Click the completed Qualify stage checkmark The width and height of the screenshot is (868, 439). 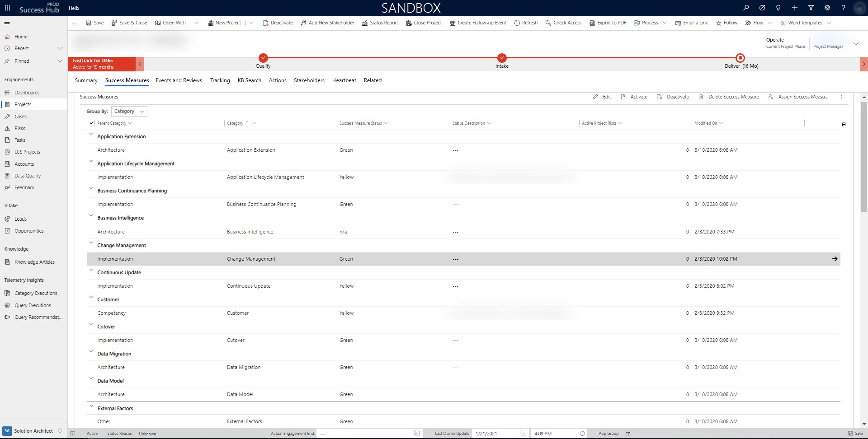coord(263,58)
